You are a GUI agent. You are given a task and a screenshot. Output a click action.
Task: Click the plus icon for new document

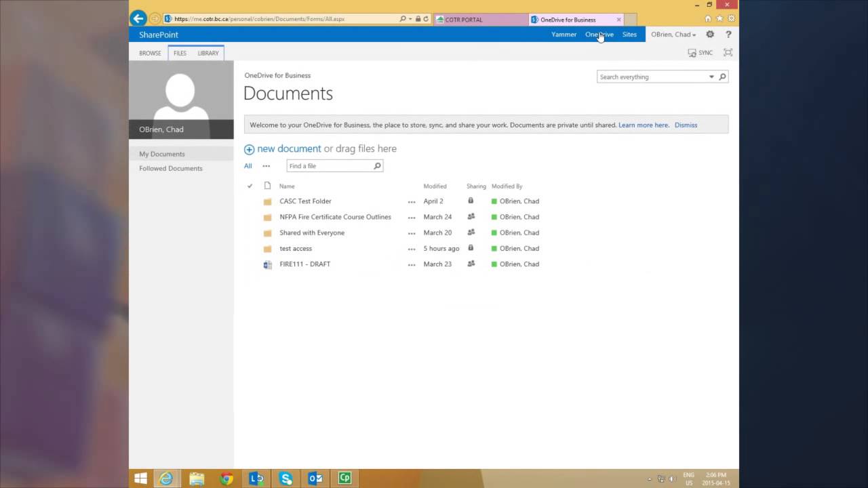pos(249,149)
